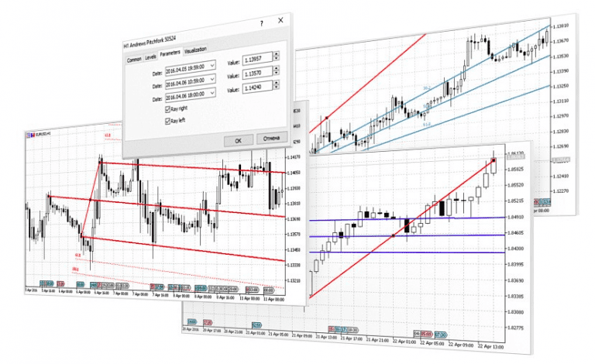Image resolution: width=595 pixels, height=364 pixels.
Task: Click the red 05:00 calendar event marker
Action: tap(425, 335)
